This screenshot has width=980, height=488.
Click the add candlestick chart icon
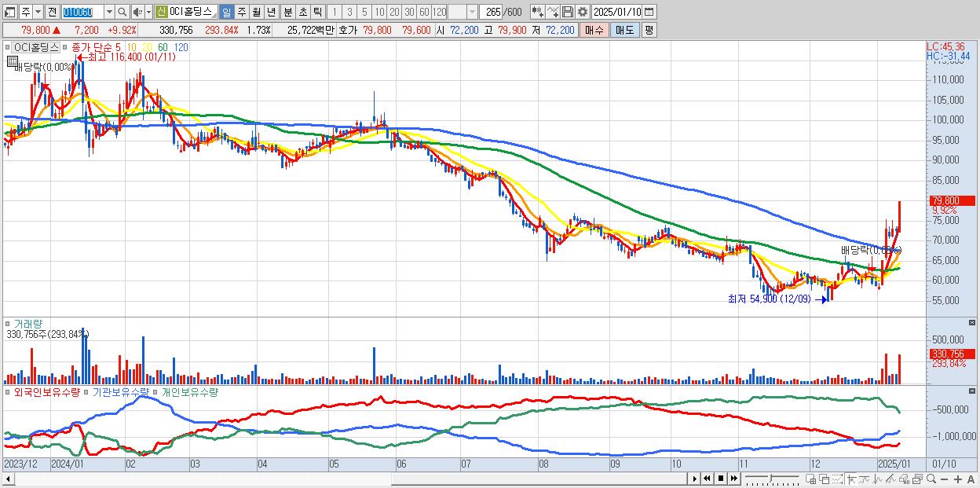pyautogui.click(x=538, y=12)
